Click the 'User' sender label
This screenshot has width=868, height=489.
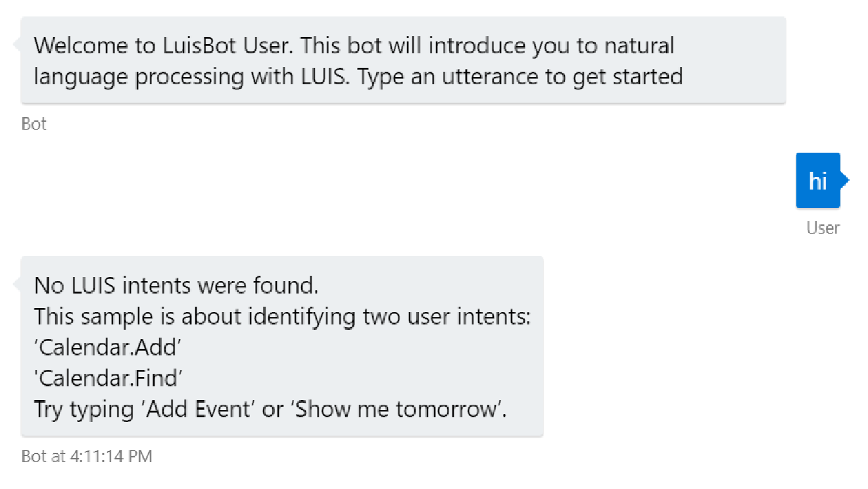pyautogui.click(x=823, y=228)
